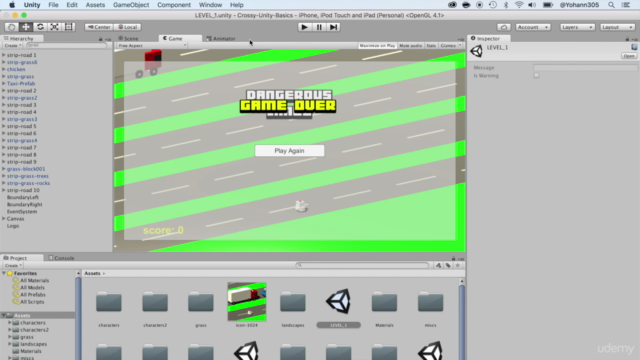640x360 pixels.
Task: Click the Inspector Message field
Action: (585, 68)
